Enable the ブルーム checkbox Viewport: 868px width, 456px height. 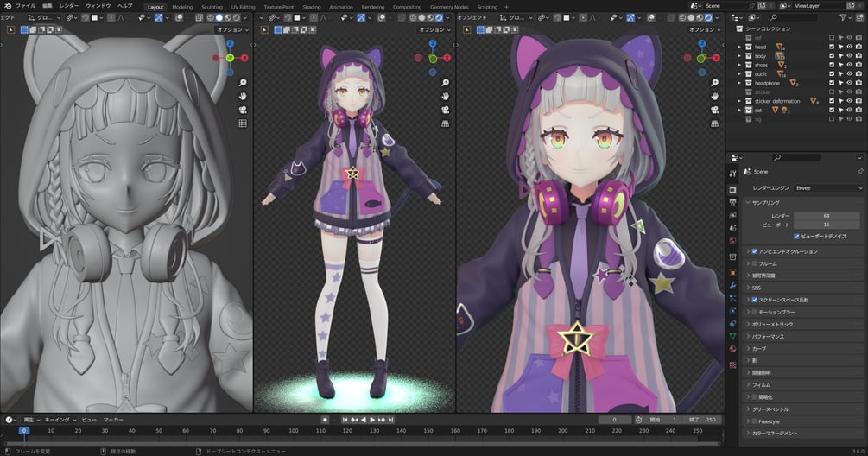pyautogui.click(x=755, y=264)
